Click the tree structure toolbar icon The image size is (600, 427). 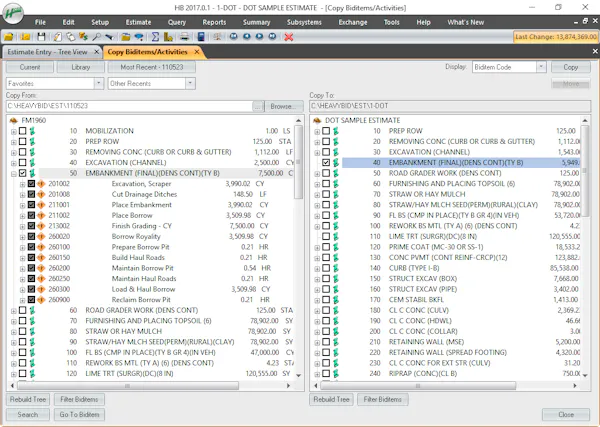pos(217,37)
